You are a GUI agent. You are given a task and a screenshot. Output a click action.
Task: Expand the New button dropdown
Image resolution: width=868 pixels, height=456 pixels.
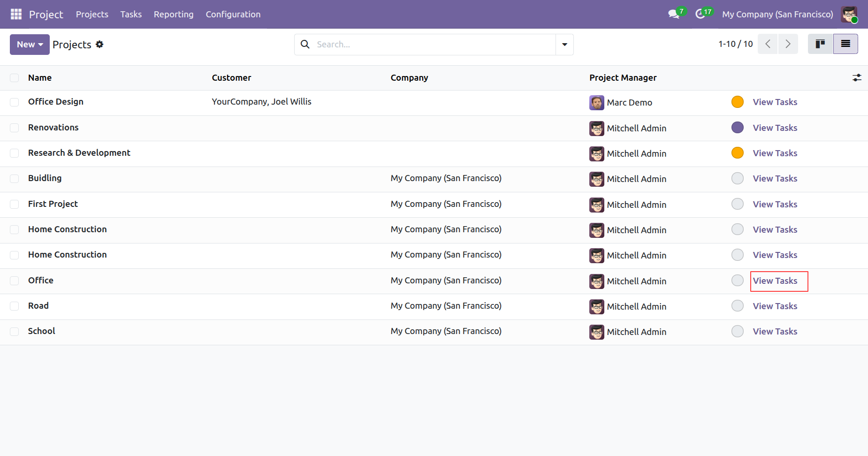(30, 45)
